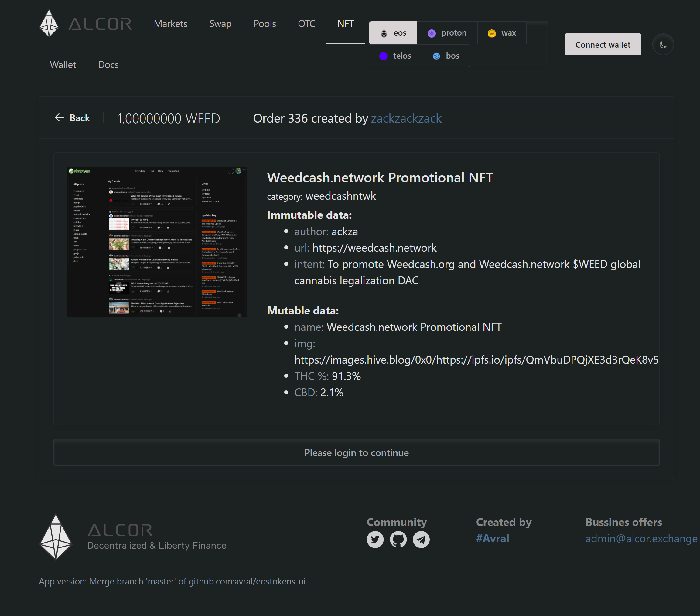Open the #Avral creator link
The width and height of the screenshot is (700, 616).
click(492, 538)
